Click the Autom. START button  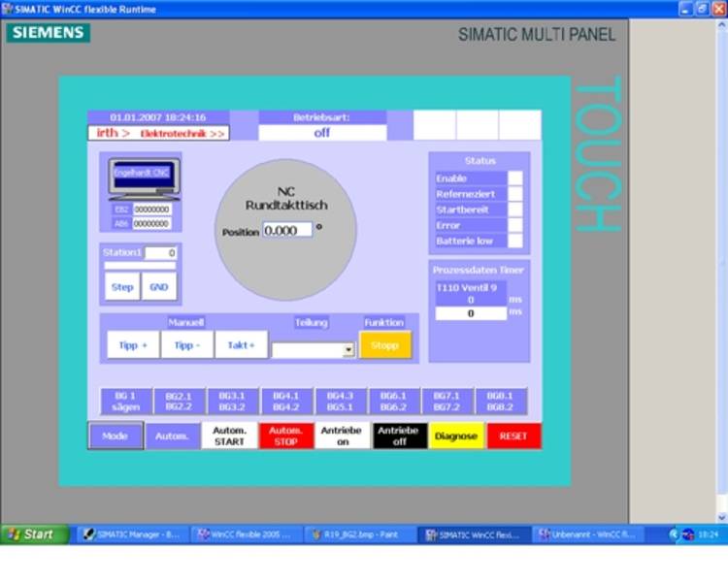click(229, 436)
